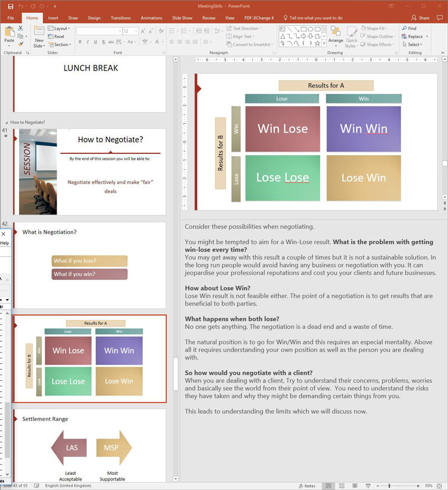Screen dimensions: 448x490
Task: Reset the slide layout with the Reset button
Action: pos(56,36)
